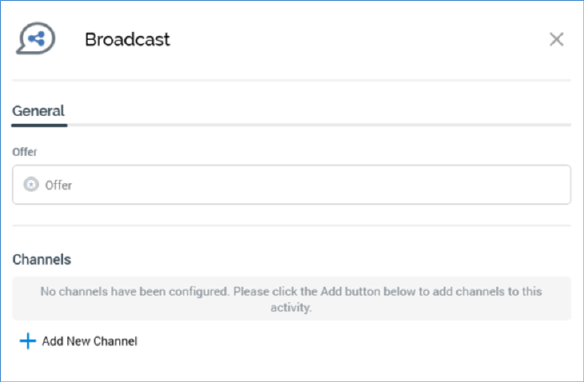Click the Channels section heading
The height and width of the screenshot is (382, 584).
click(x=42, y=260)
